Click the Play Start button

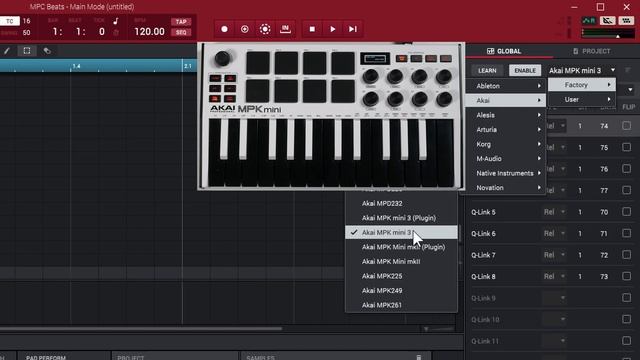pyautogui.click(x=353, y=29)
